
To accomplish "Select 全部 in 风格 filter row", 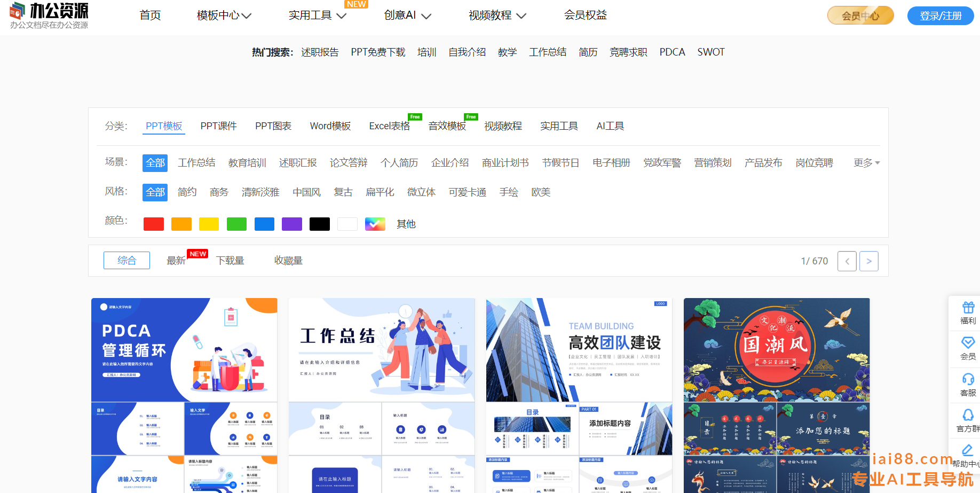I will click(x=155, y=192).
